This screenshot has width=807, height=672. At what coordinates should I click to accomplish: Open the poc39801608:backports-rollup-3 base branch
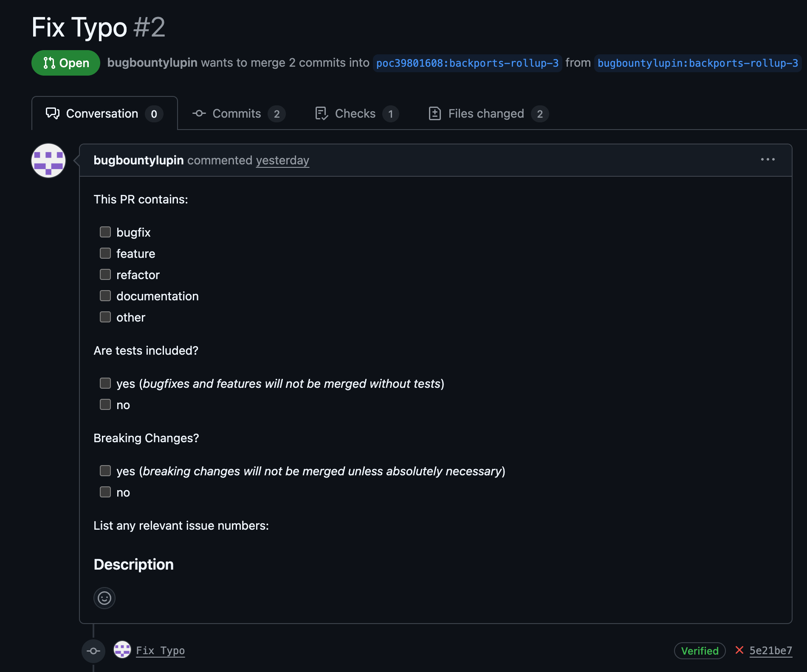pos(467,63)
